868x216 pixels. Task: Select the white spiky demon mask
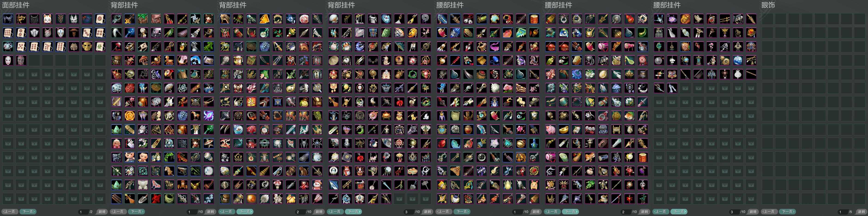[74, 18]
